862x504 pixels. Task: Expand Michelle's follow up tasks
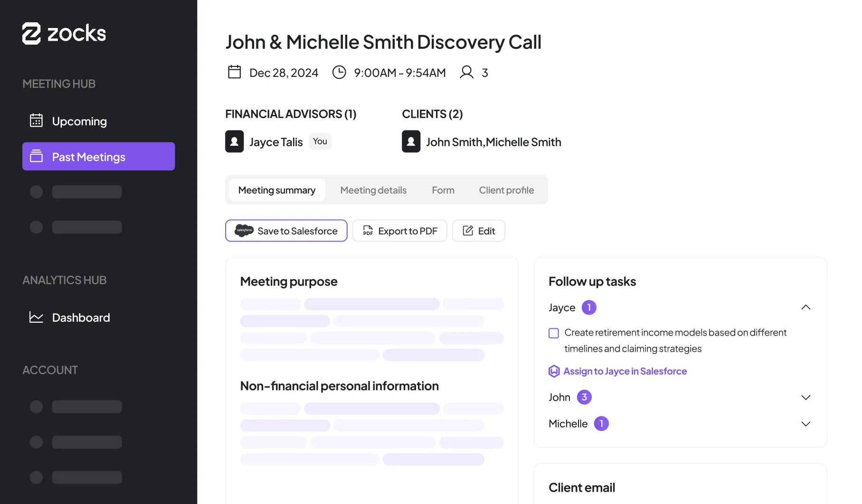point(805,424)
